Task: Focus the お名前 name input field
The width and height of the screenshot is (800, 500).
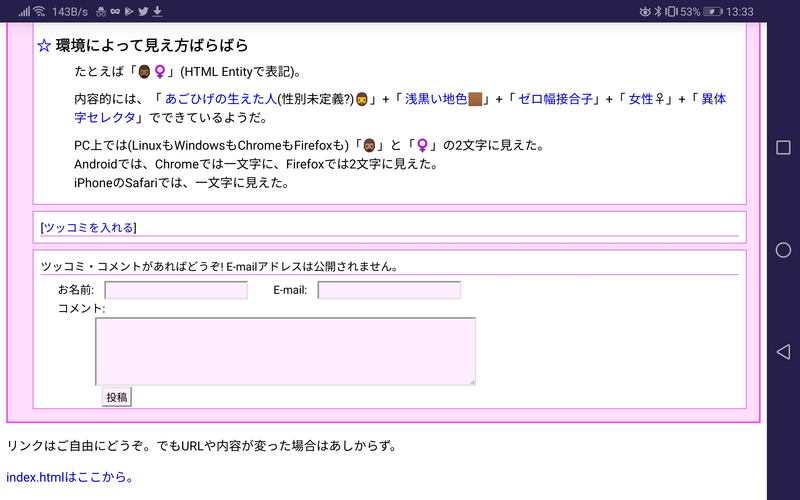Action: coord(176,290)
